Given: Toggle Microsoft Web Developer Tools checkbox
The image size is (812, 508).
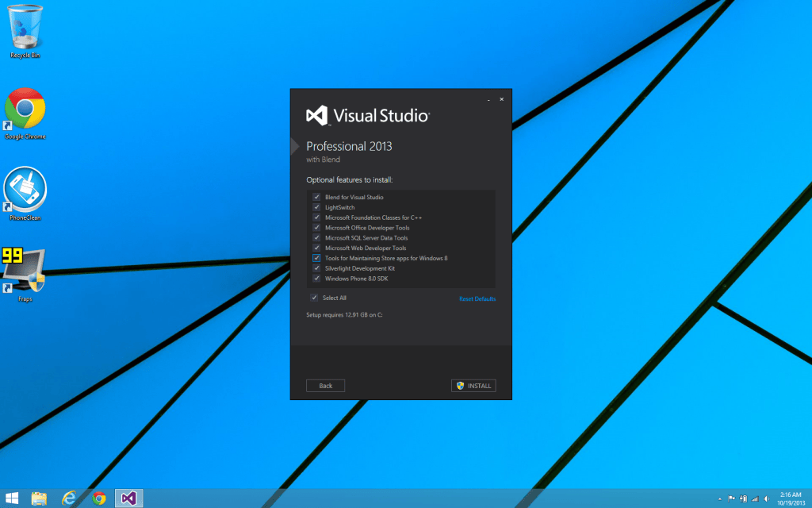Looking at the screenshot, I should click(x=316, y=248).
